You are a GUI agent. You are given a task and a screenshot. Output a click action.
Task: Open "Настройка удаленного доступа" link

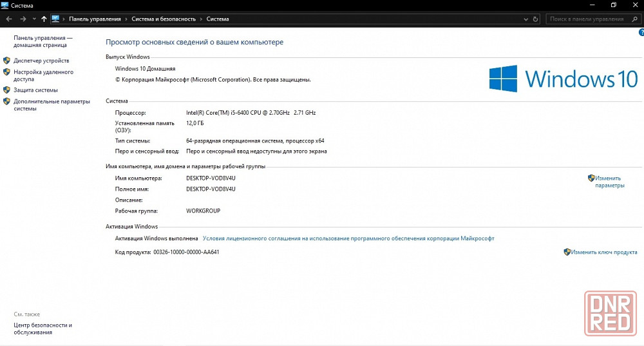tap(43, 75)
